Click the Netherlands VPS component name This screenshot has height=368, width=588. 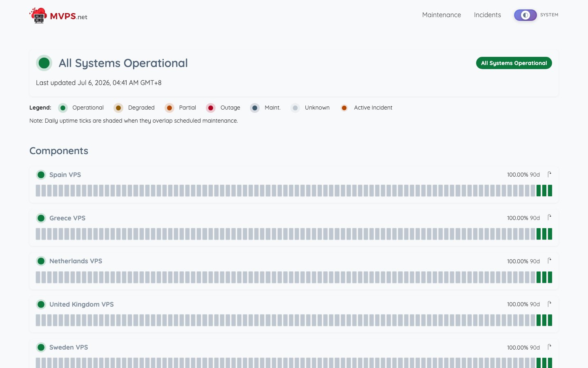[76, 261]
